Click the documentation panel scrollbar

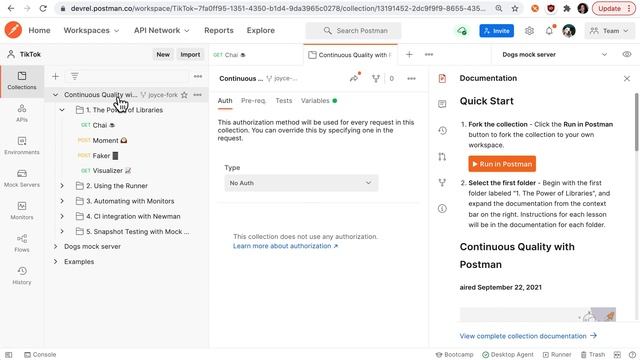click(636, 122)
